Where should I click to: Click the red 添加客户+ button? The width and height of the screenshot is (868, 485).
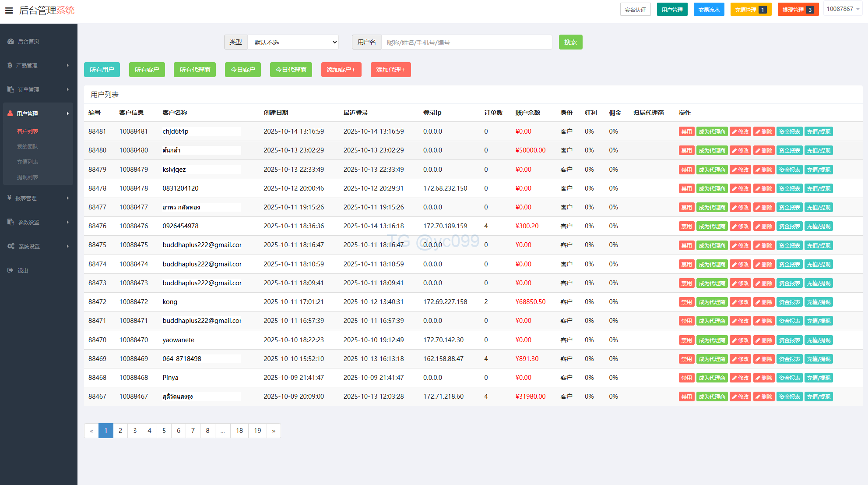(x=341, y=70)
